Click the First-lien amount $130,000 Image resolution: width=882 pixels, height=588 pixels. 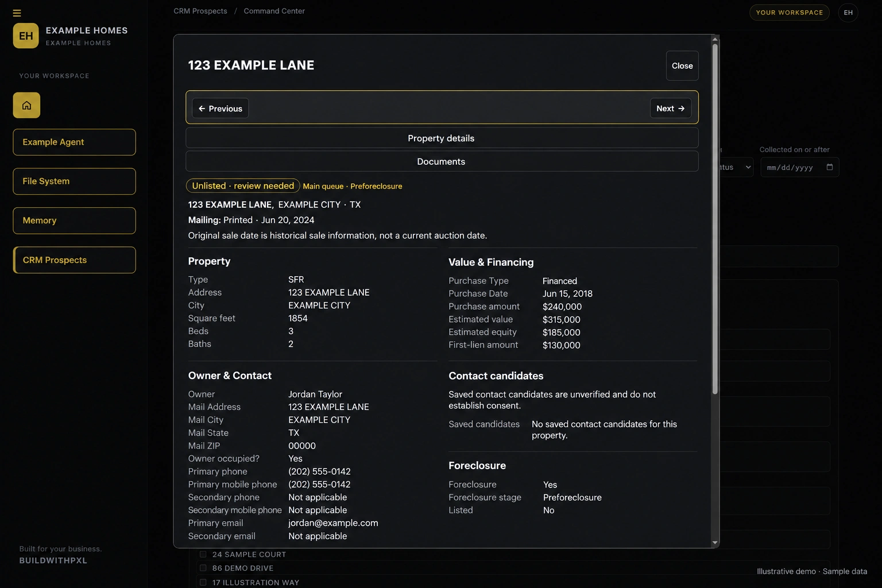561,345
